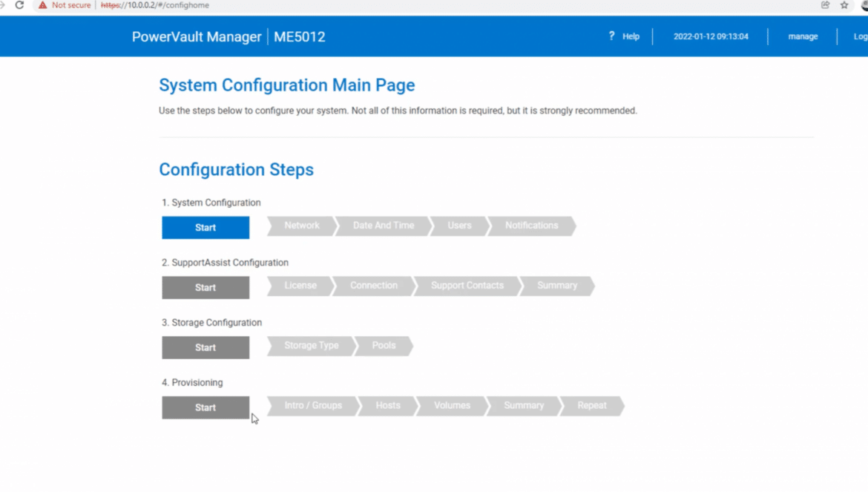This screenshot has height=492, width=868.
Task: Click the 'Use the steps below' description text
Action: pyautogui.click(x=398, y=111)
